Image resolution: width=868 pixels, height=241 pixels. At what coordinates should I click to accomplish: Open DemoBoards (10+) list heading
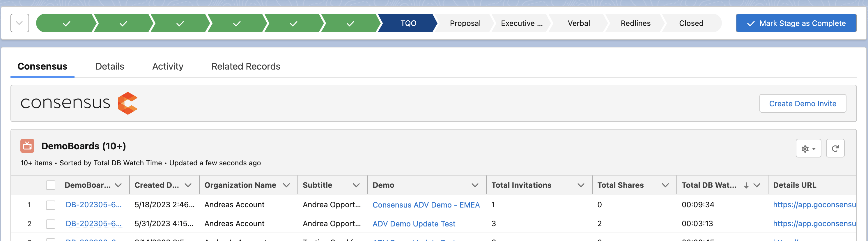[84, 146]
